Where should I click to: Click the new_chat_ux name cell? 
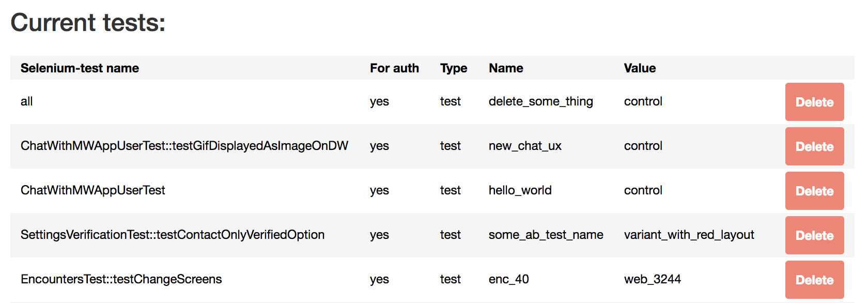coord(525,146)
